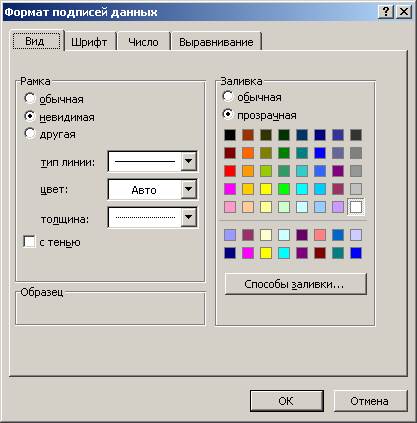
Task: Select the прозрачная fill radio button
Action: [228, 115]
